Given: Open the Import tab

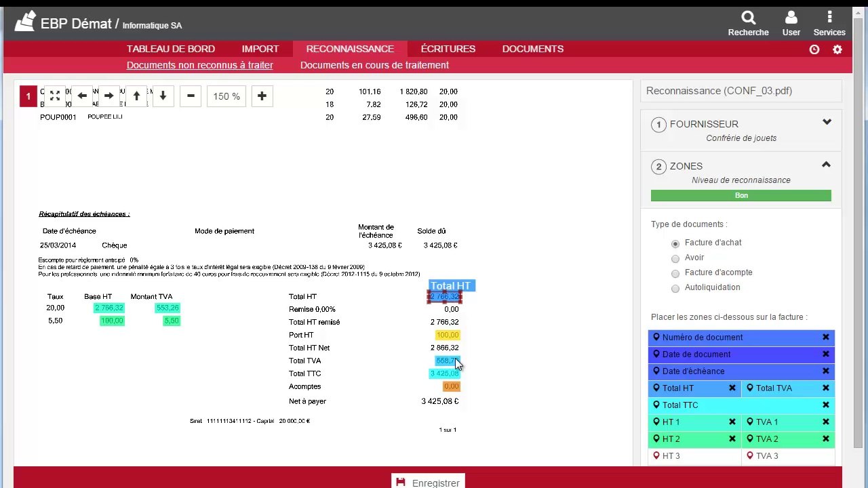Looking at the screenshot, I should click(260, 49).
